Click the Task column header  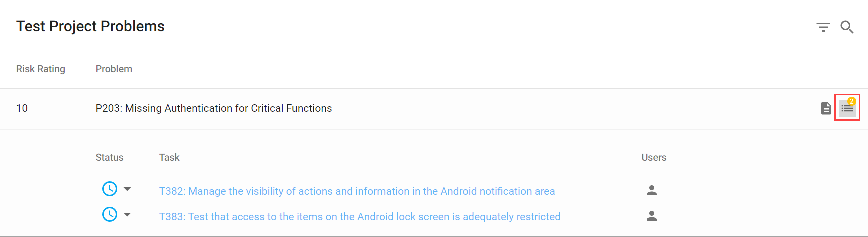point(169,157)
